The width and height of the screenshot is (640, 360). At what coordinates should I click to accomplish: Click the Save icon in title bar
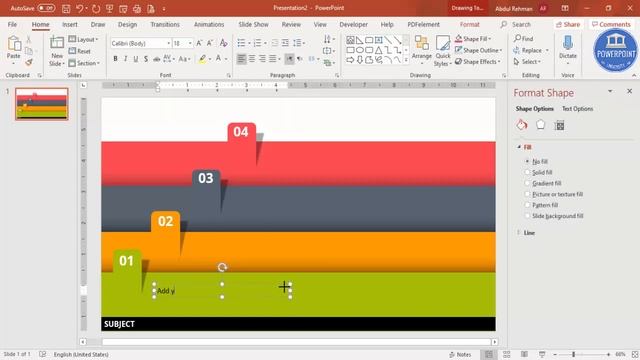[66, 8]
